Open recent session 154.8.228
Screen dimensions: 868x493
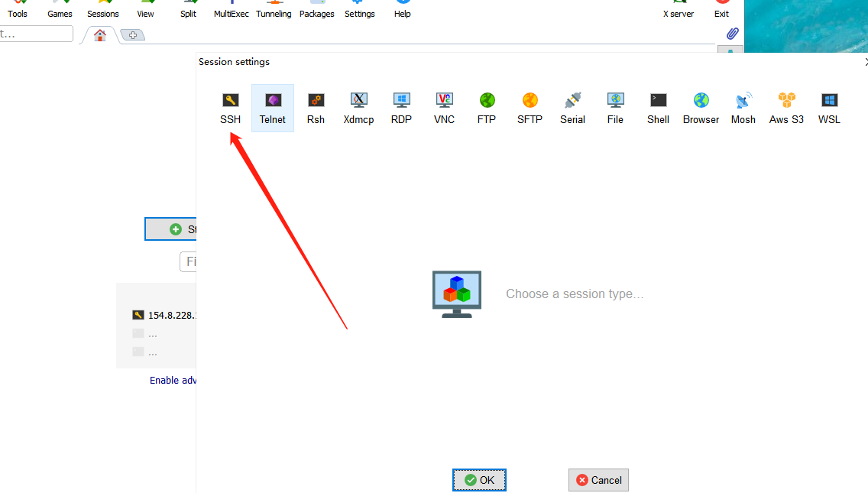[166, 315]
